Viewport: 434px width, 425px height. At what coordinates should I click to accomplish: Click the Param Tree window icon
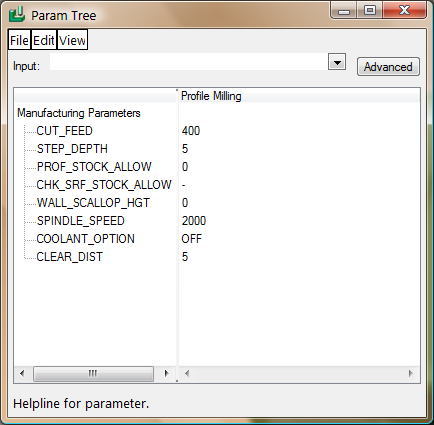point(17,15)
